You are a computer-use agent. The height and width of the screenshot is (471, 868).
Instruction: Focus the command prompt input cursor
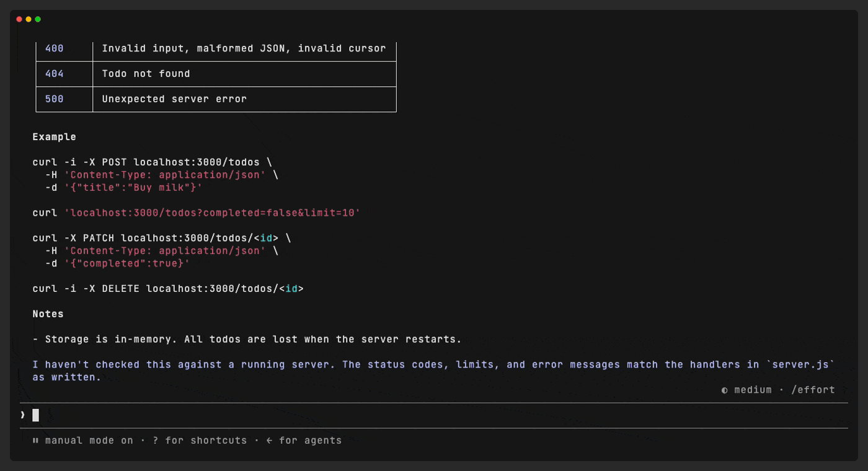[x=35, y=415]
